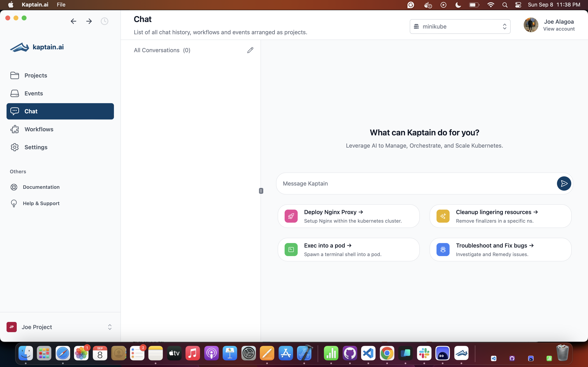Select the Troubleshoot and Fix bugs card
The height and width of the screenshot is (367, 588).
500,249
